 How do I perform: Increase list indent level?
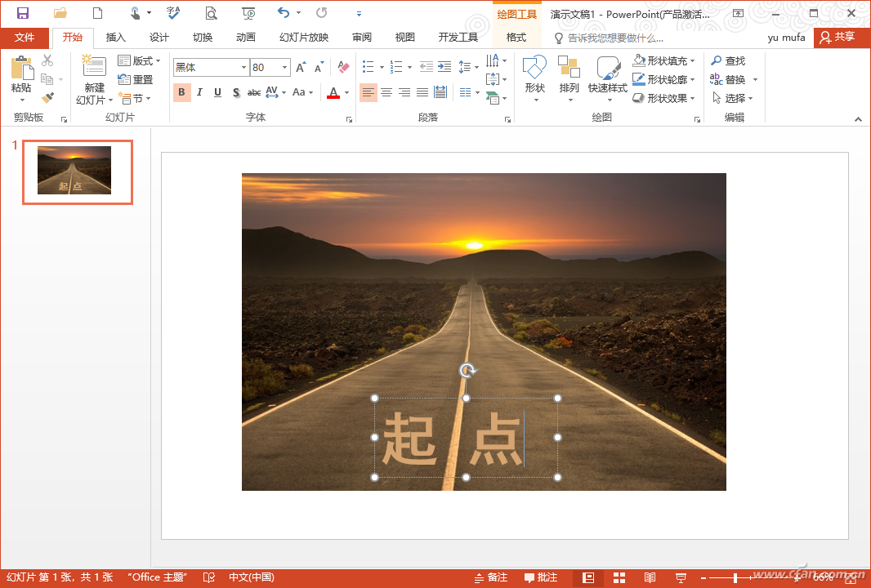(x=444, y=67)
